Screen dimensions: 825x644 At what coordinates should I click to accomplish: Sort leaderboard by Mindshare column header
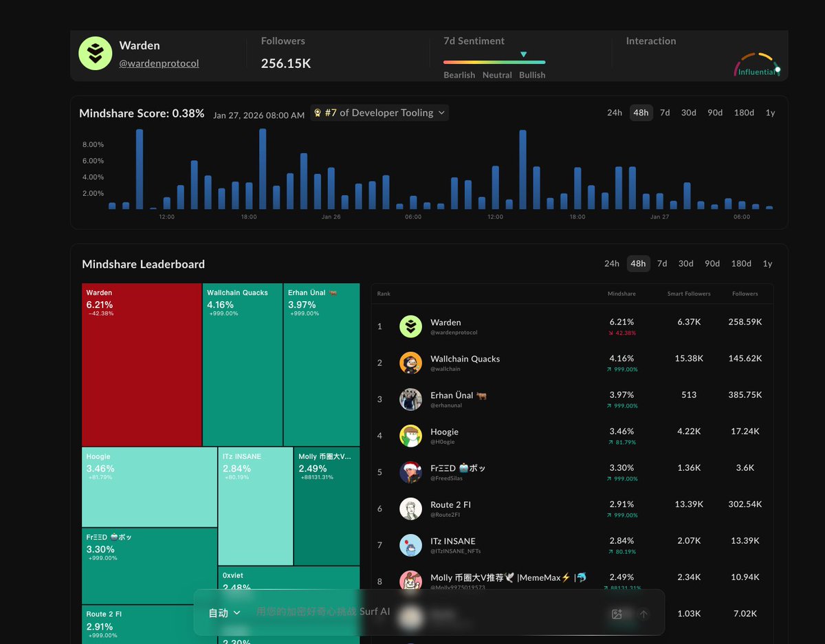pyautogui.click(x=621, y=293)
